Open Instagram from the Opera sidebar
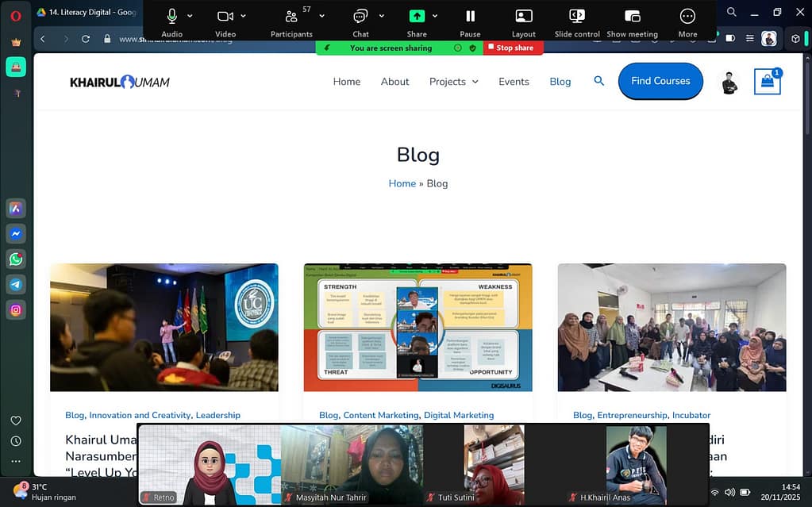 (16, 309)
